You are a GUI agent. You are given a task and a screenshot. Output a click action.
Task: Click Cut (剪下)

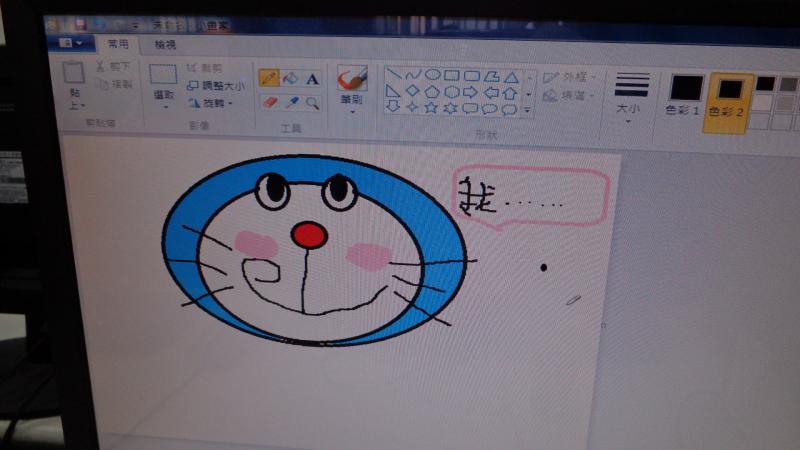113,66
